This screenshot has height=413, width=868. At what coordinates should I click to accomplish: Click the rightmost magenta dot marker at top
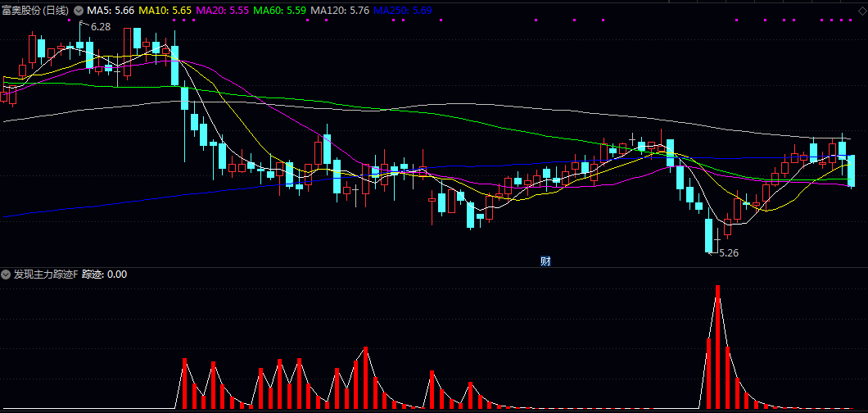click(849, 20)
